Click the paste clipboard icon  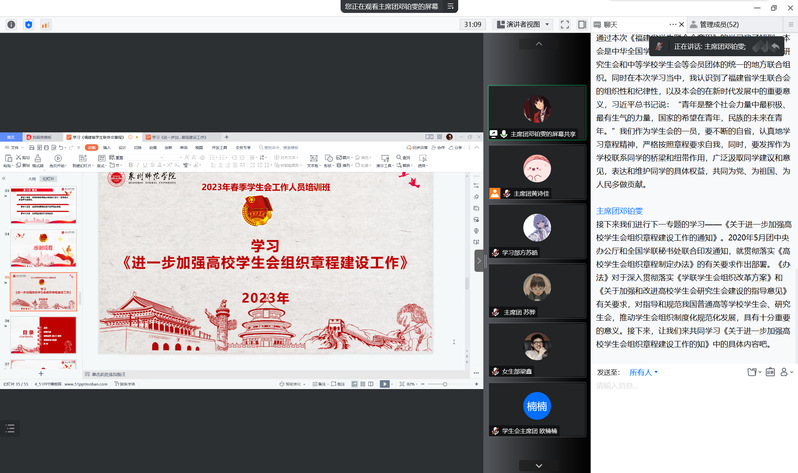point(8,159)
